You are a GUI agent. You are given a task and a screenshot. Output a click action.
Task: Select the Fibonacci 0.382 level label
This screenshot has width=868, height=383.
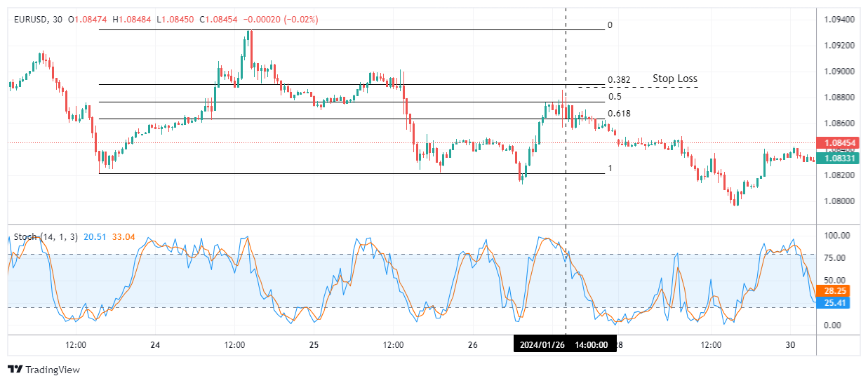pos(619,80)
